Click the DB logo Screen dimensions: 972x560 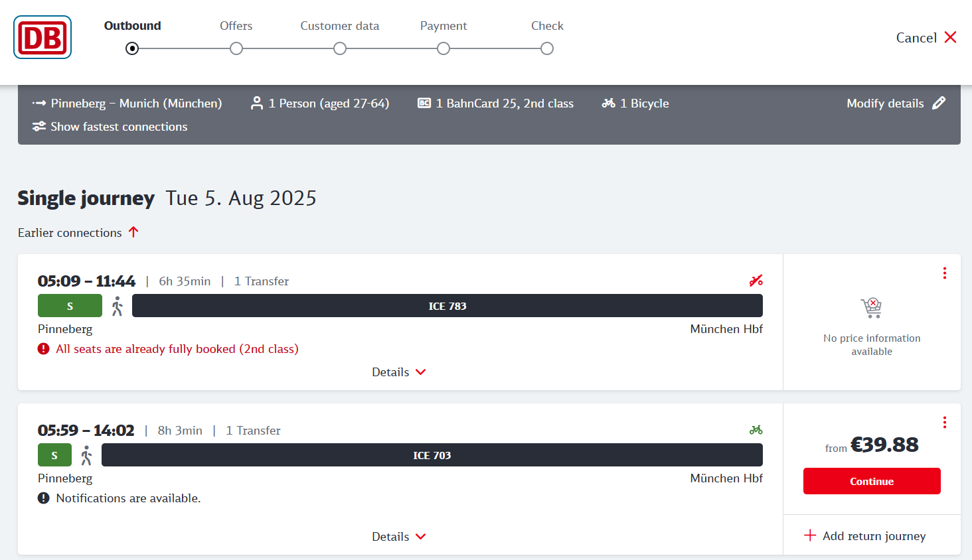[42, 37]
